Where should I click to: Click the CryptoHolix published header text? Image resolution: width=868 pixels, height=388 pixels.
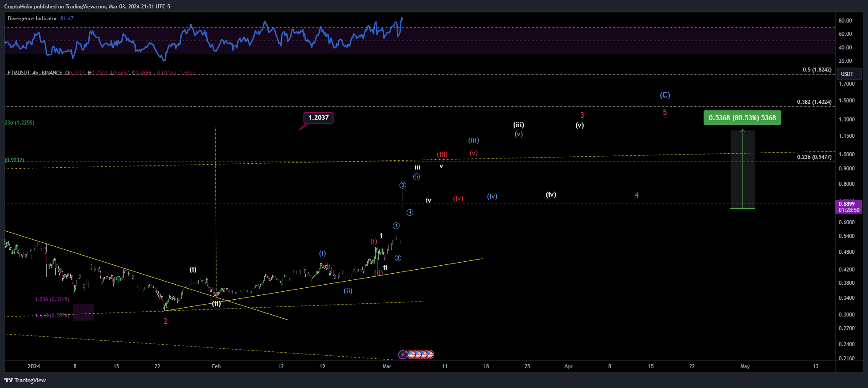[87, 6]
